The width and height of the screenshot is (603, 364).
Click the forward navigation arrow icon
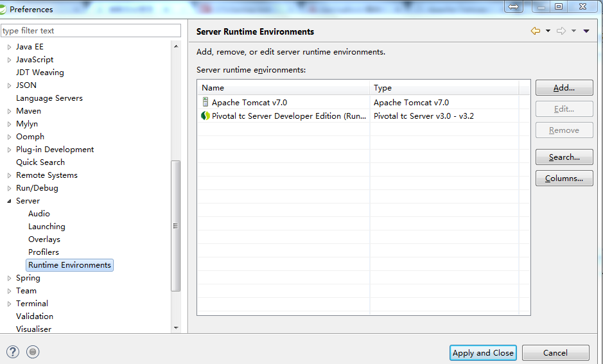click(561, 31)
